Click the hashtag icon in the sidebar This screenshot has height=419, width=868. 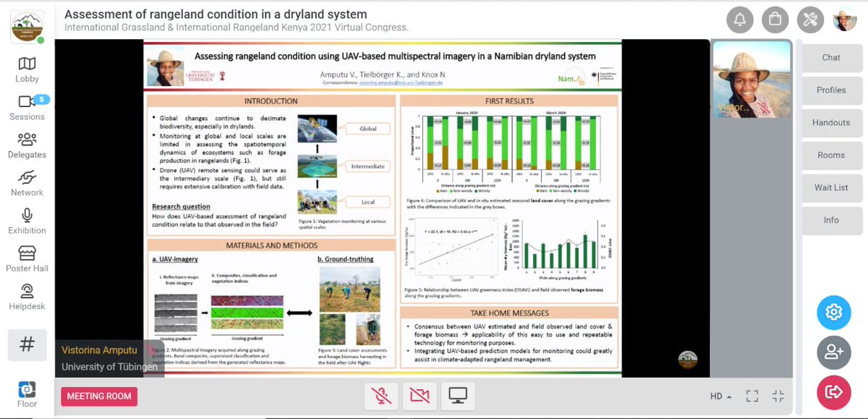click(x=27, y=344)
